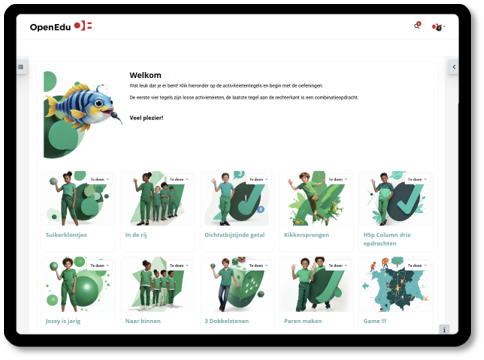484x360 pixels.
Task: Open the Jossy is jarig activity
Action: (63, 321)
